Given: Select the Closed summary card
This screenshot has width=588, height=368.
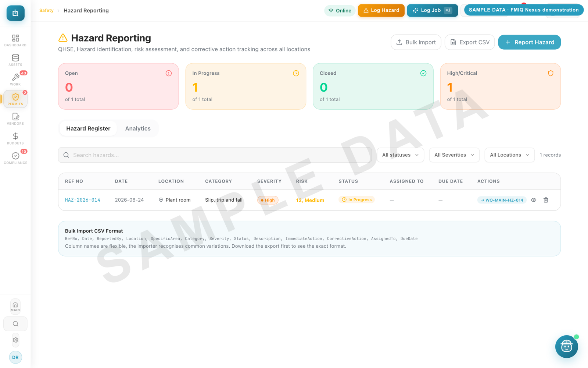Looking at the screenshot, I should coord(373,86).
